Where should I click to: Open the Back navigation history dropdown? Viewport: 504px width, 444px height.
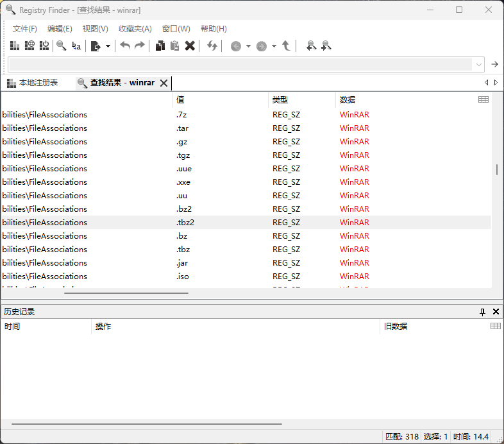pyautogui.click(x=248, y=46)
